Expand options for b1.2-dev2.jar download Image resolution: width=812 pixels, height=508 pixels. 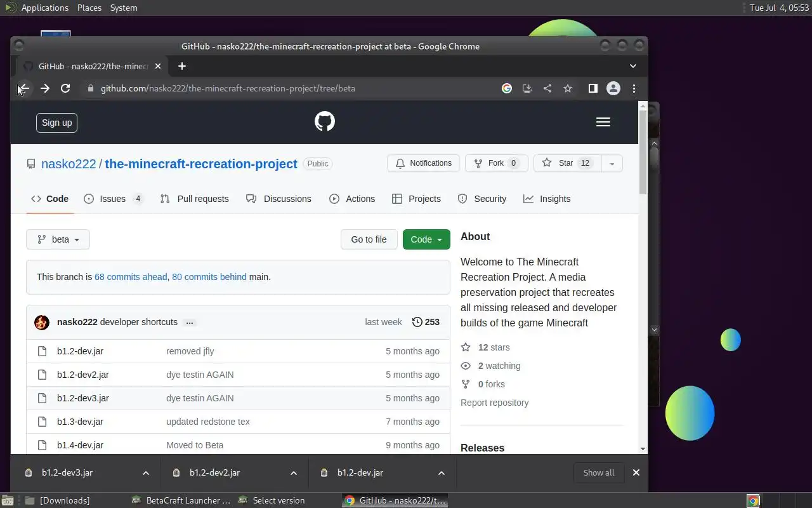pyautogui.click(x=294, y=472)
